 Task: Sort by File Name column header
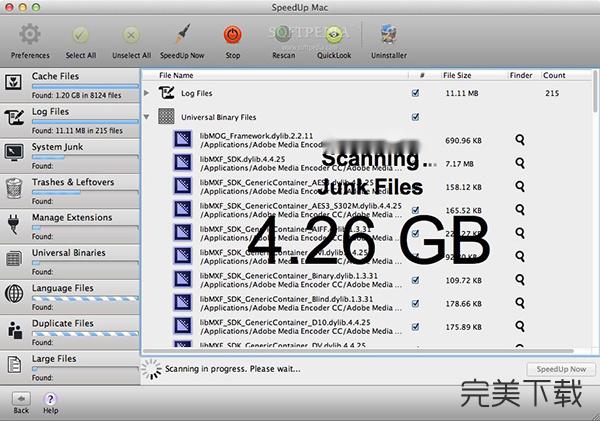coord(176,75)
